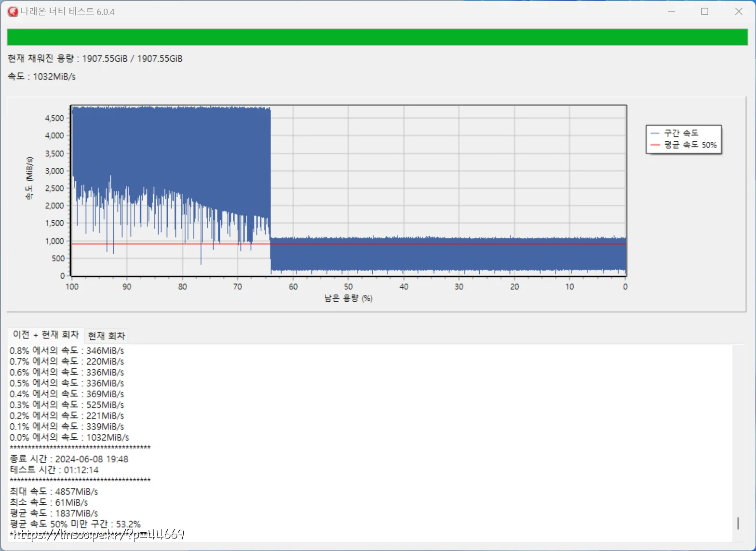Screen dimensions: 756x551
Task: Click the chart x-axis title '남은 용량 (%)'
Action: (348, 298)
